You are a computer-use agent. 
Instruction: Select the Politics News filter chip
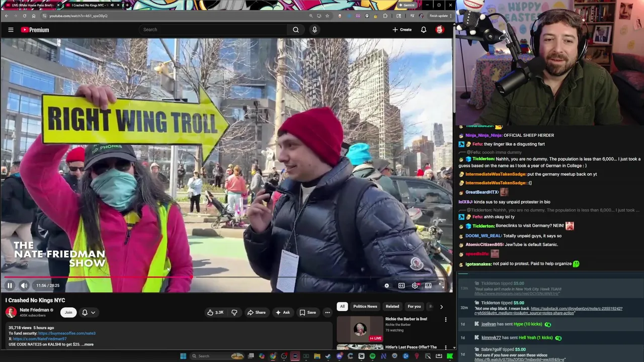[x=365, y=306]
